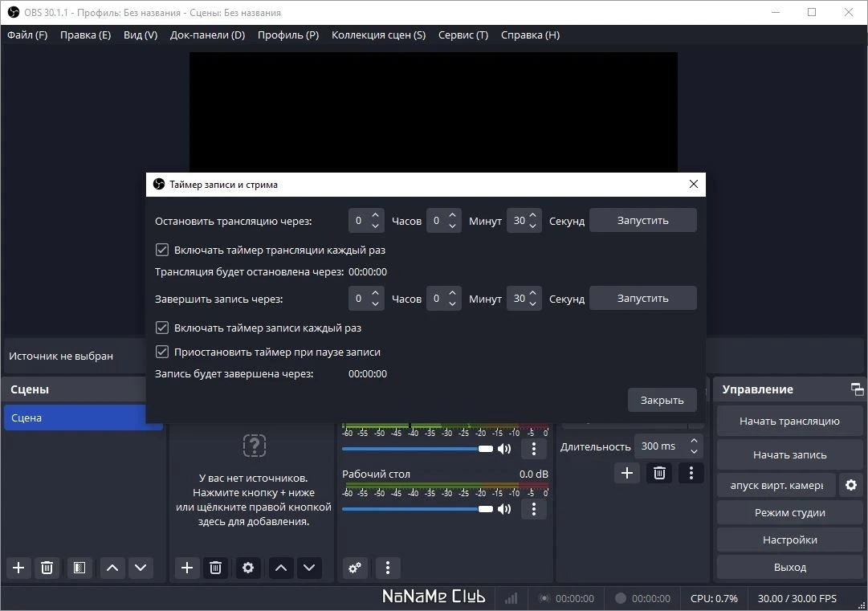
Task: Increase stream stop seconds spinner
Action: [532, 215]
